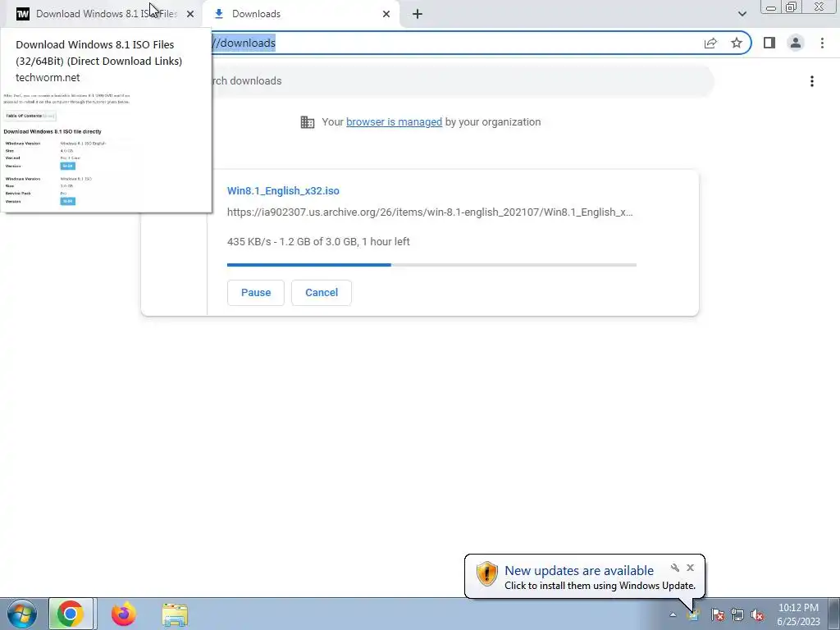Viewport: 840px width, 630px height.
Task: Click the download progress bar
Action: pyautogui.click(x=431, y=265)
